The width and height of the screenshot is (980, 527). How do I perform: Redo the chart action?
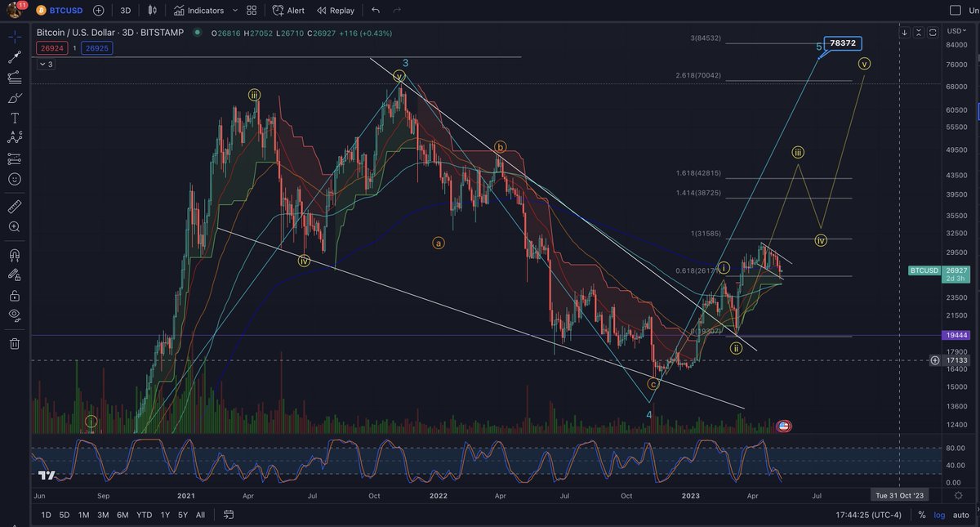397,11
